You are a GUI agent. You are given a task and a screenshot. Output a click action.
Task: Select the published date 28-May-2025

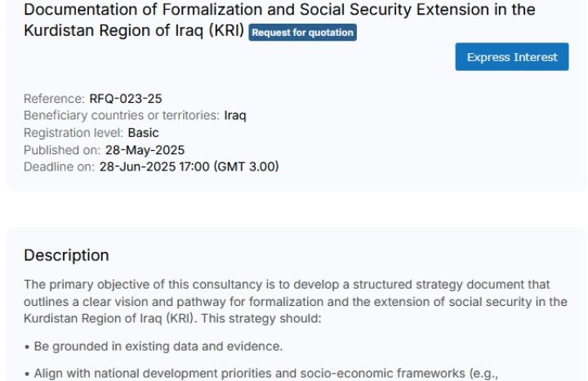(145, 150)
